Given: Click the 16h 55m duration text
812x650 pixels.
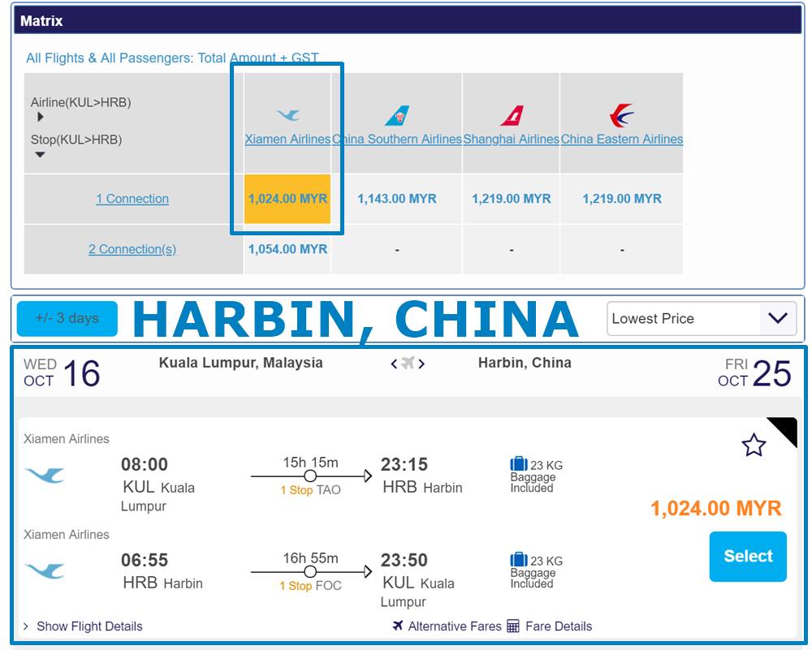Looking at the screenshot, I should pyautogui.click(x=310, y=558).
